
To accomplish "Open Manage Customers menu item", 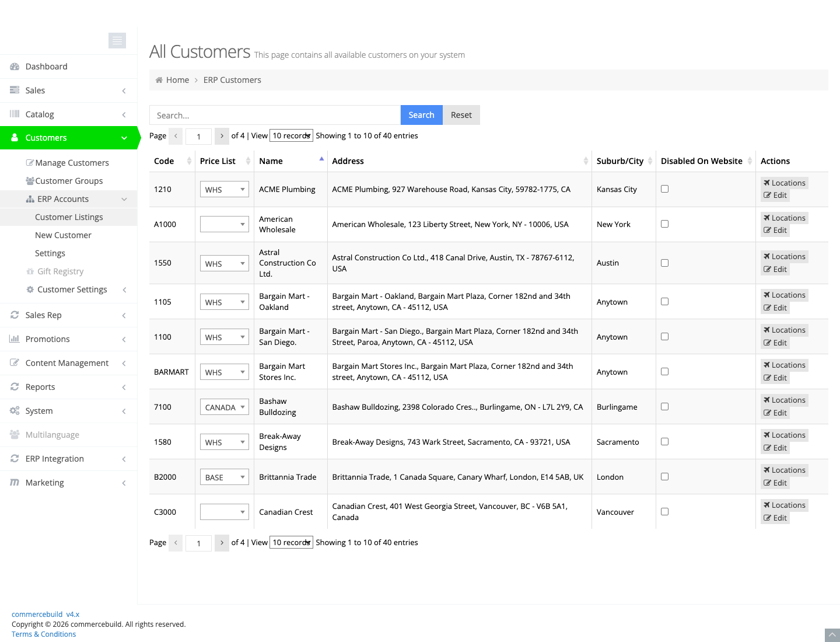I will pyautogui.click(x=68, y=163).
